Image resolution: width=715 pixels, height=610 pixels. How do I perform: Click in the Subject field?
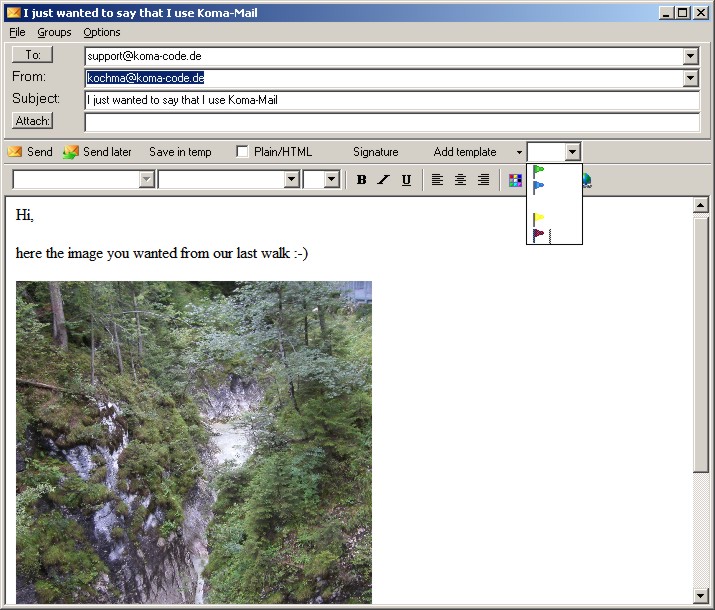[392, 100]
